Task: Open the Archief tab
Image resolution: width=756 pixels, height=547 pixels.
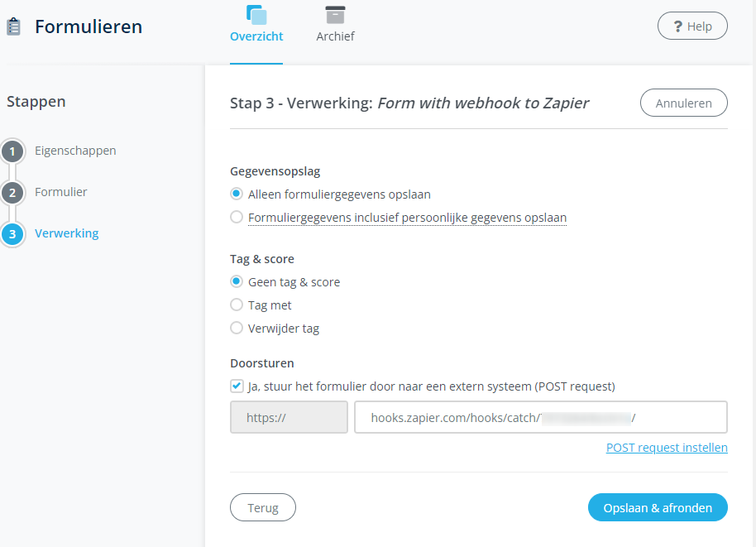Action: pos(335,36)
